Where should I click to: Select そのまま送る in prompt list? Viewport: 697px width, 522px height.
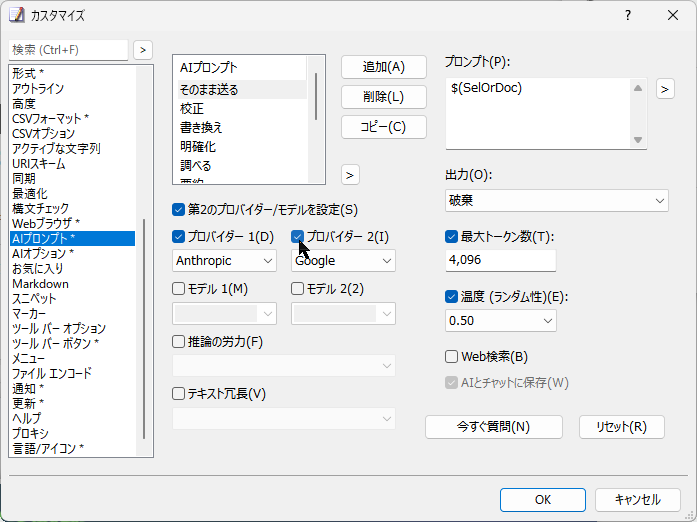pos(242,90)
